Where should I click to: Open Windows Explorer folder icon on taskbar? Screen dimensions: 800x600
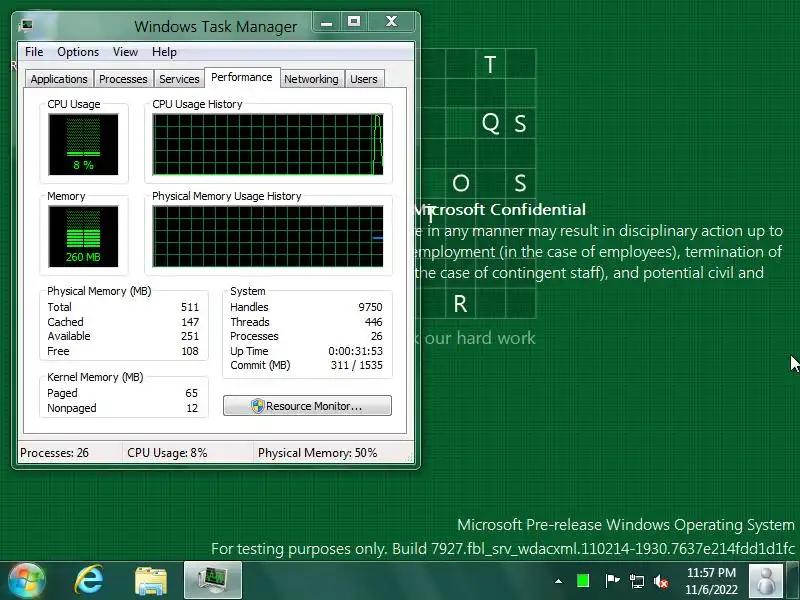(x=151, y=581)
